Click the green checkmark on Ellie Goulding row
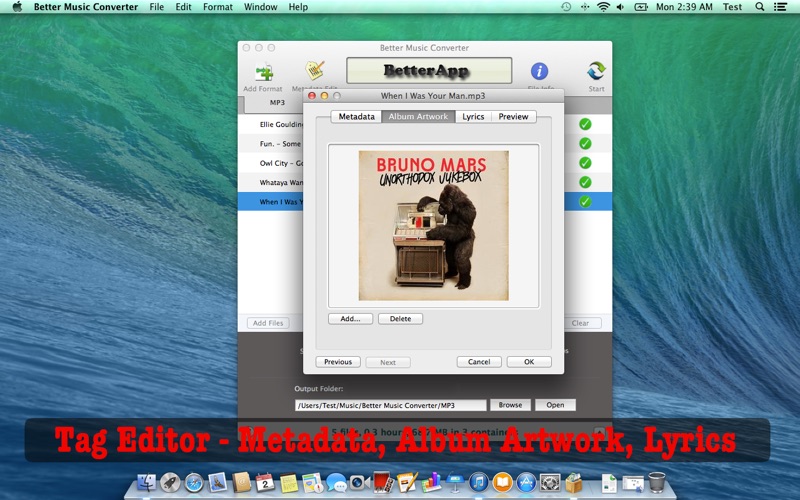800x500 pixels. [585, 124]
